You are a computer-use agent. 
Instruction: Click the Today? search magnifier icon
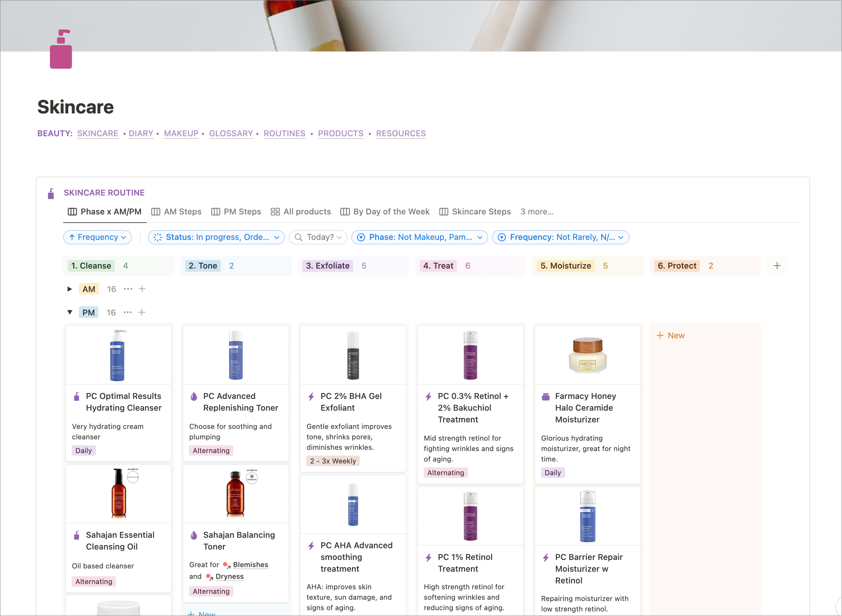point(298,238)
